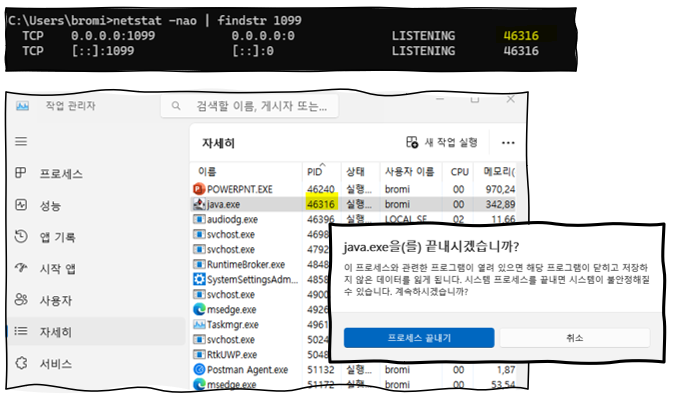Click the Task Manager search field
The width and height of the screenshot is (677, 398).
(x=250, y=106)
